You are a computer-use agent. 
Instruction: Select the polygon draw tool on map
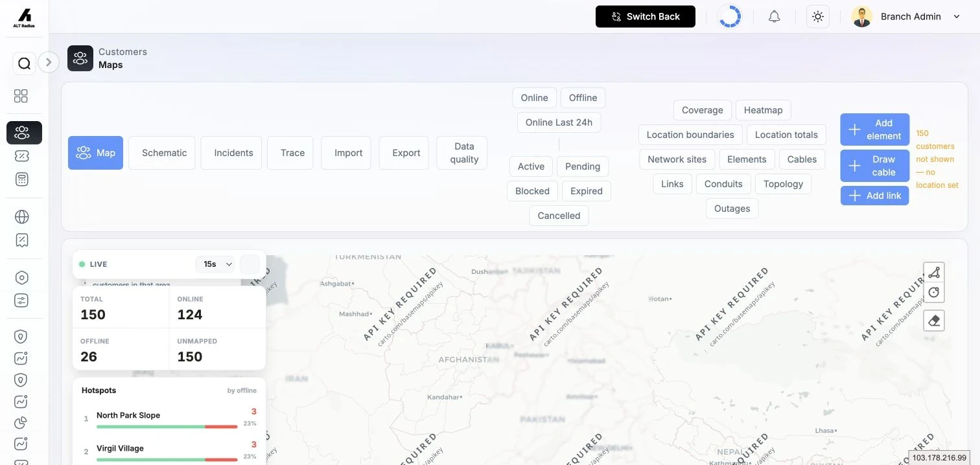[934, 273]
